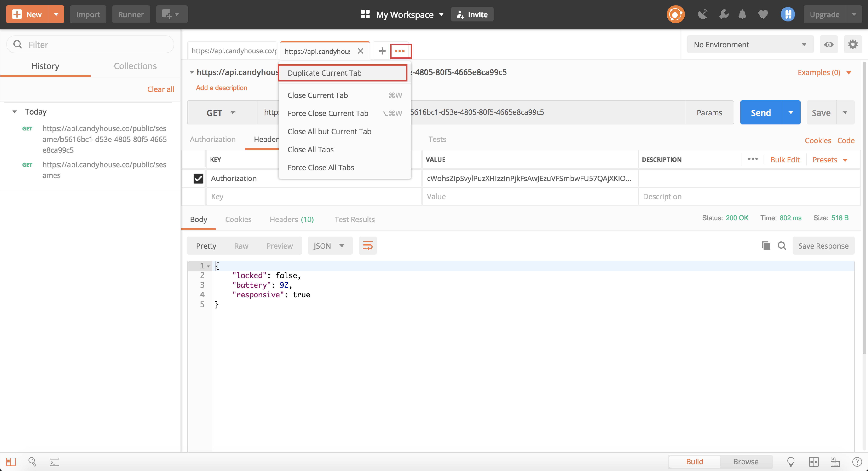Image resolution: width=868 pixels, height=471 pixels.
Task: Open the Upgrade dropdown arrow
Action: tap(854, 14)
